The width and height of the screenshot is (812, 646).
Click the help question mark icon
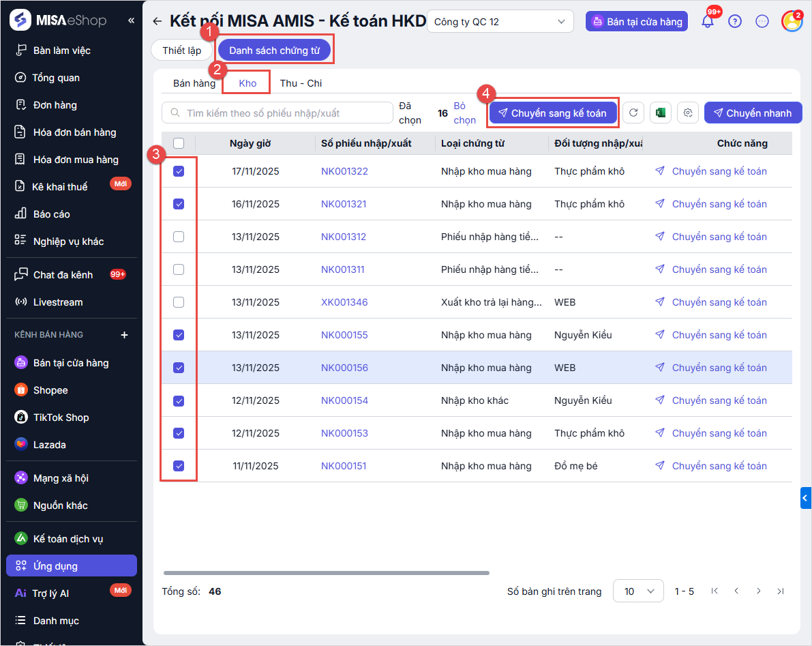point(735,21)
